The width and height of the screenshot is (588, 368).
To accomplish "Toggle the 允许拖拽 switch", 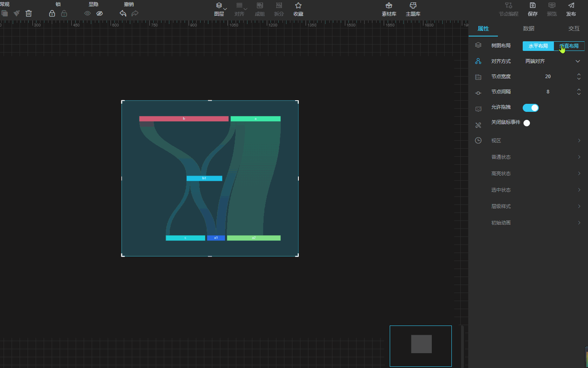I will pos(531,108).
